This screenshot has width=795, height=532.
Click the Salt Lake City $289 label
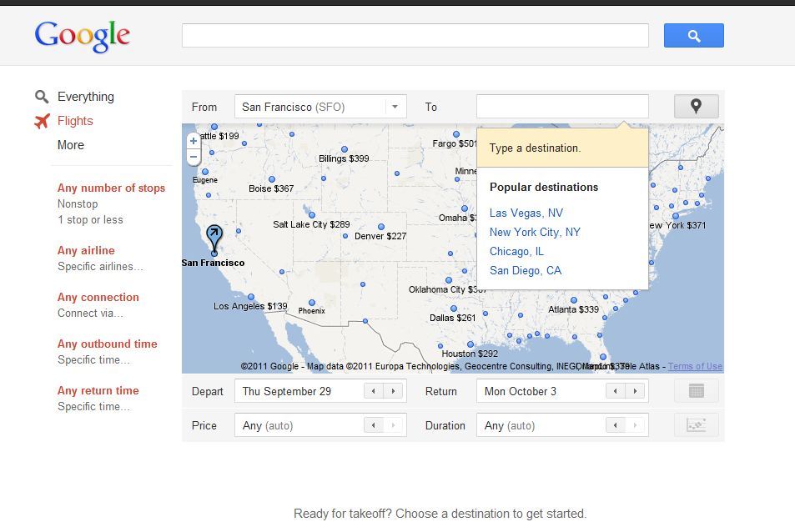pos(311,224)
